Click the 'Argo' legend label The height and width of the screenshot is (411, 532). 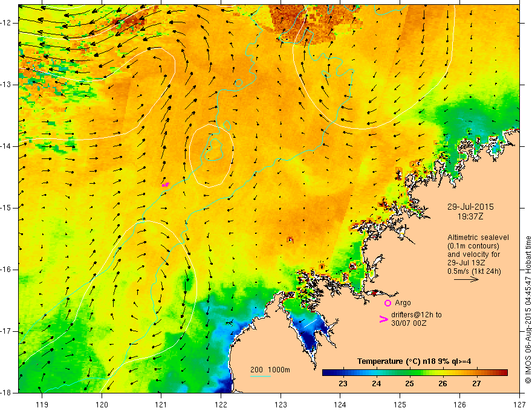[403, 303]
